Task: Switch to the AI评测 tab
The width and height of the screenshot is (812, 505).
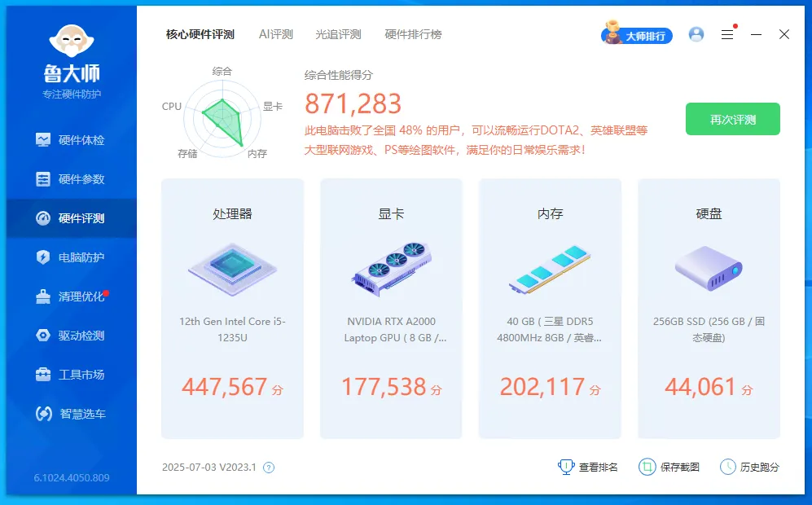Action: point(276,35)
